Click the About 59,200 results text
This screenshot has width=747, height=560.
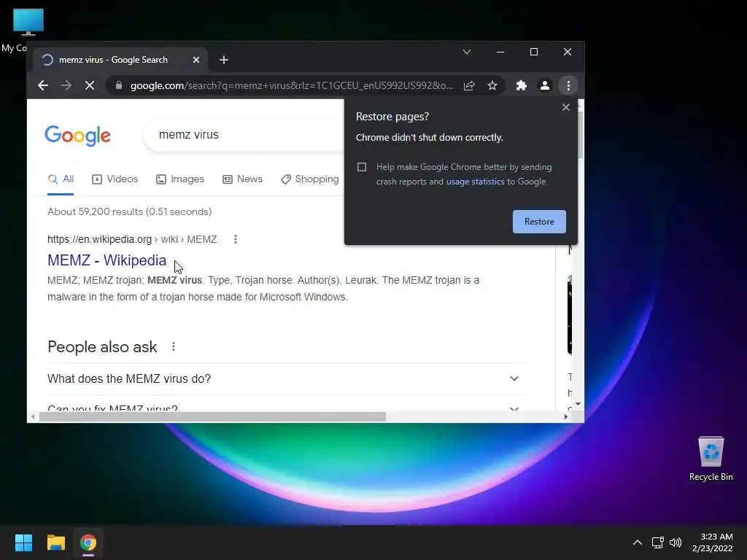click(130, 211)
